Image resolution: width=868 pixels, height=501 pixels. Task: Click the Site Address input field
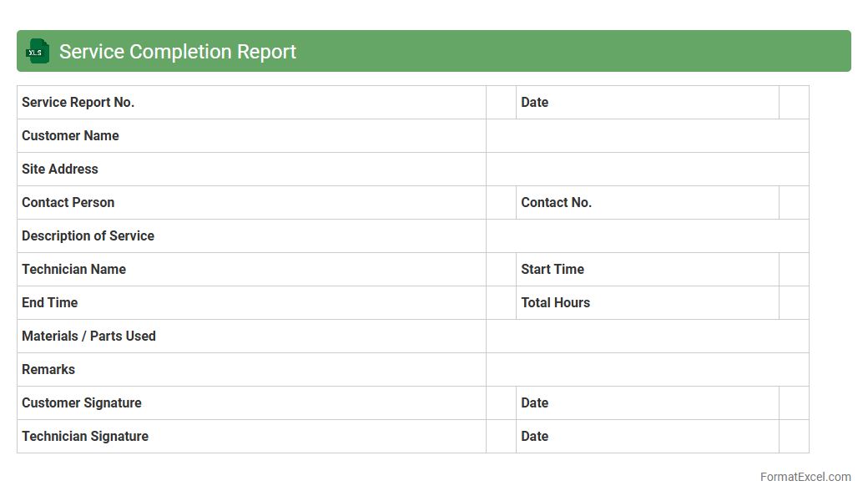click(x=647, y=169)
